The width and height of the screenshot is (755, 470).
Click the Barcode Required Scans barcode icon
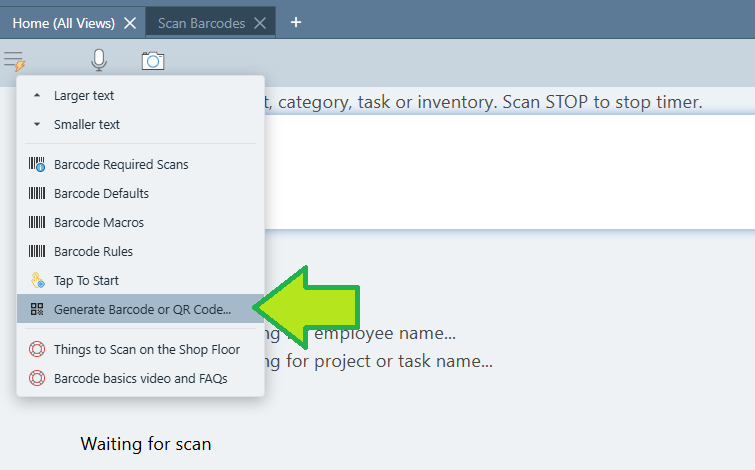(x=37, y=164)
